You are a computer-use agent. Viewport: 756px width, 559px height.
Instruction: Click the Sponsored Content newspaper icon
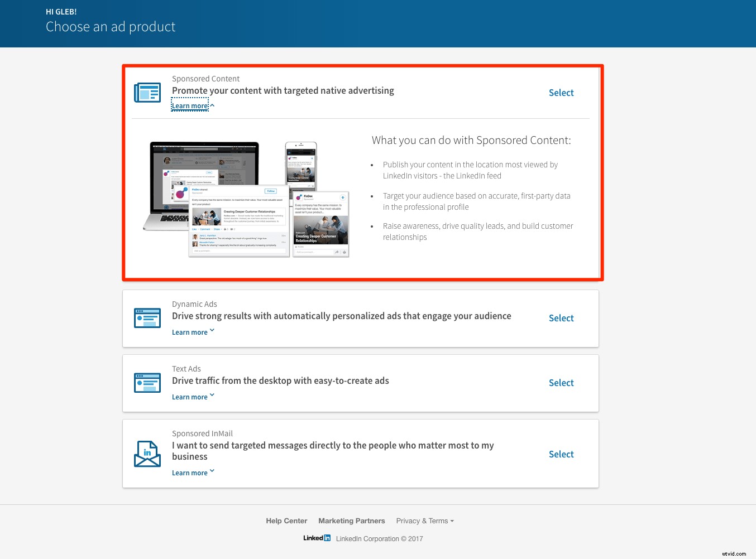pos(147,92)
